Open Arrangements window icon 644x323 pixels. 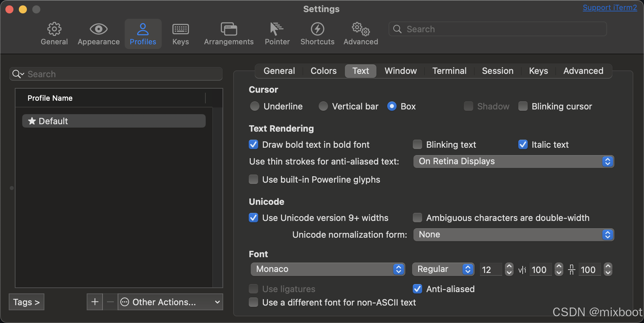229,29
